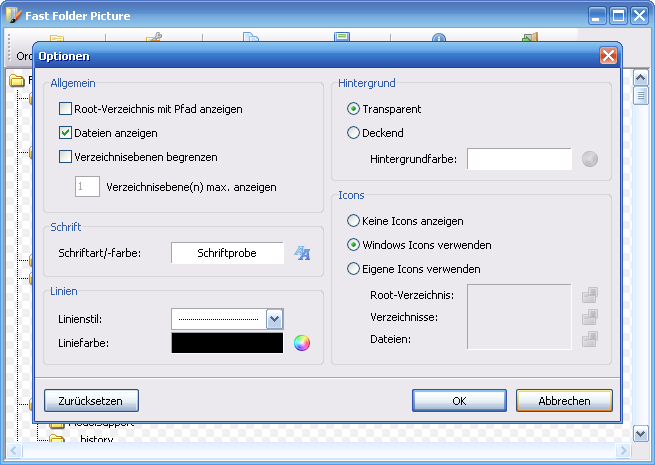The image size is (655, 465).
Task: Open the Linienstil dropdown
Action: tap(275, 319)
